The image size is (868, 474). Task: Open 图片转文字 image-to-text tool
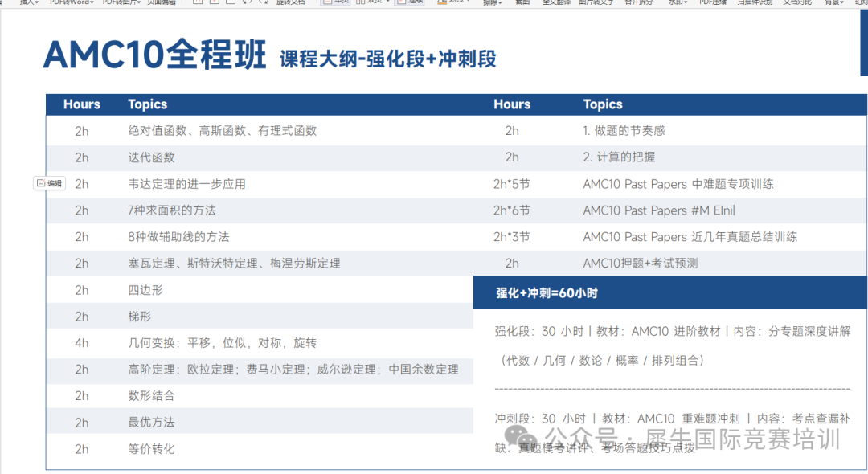coord(596,2)
